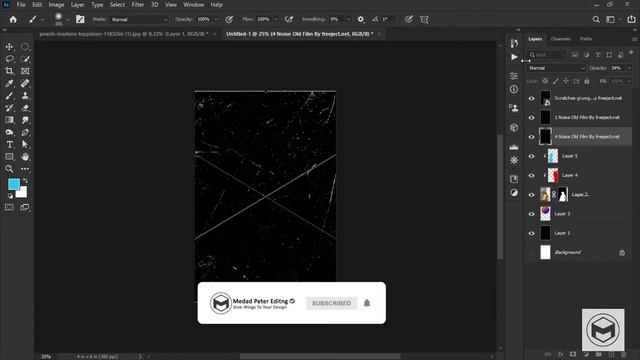Open the layer Opacity dropdown arrow
Screen dimensions: 640x360
[629, 68]
